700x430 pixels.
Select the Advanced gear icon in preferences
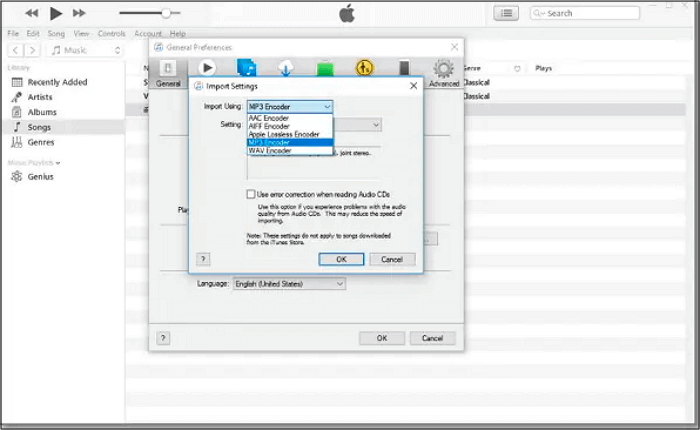point(443,71)
